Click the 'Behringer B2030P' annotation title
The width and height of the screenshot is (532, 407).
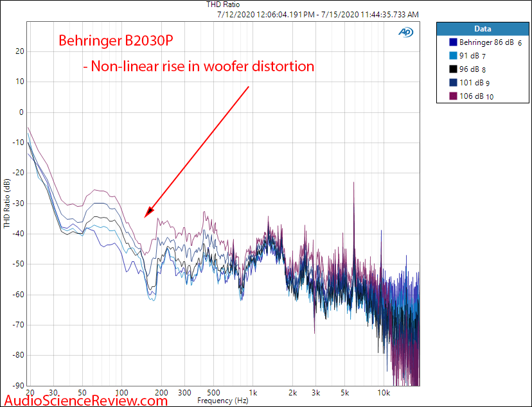[x=116, y=40]
